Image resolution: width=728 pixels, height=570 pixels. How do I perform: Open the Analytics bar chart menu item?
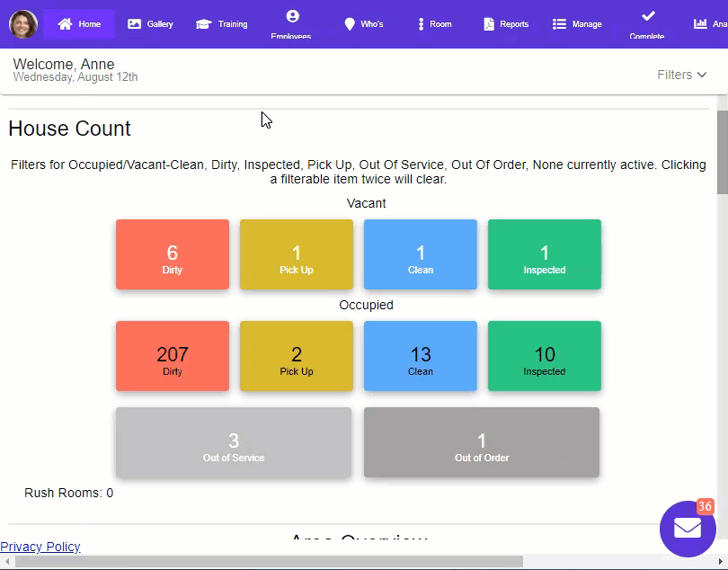701,24
